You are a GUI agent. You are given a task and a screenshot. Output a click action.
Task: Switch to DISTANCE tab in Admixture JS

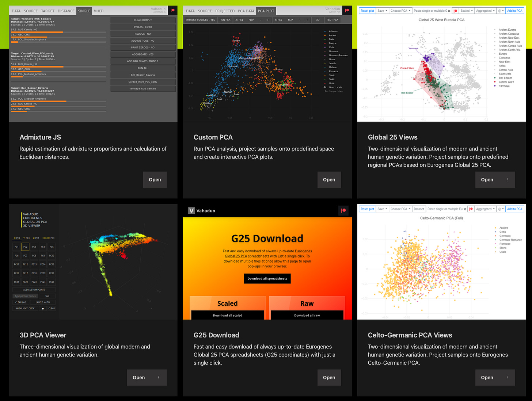click(66, 11)
